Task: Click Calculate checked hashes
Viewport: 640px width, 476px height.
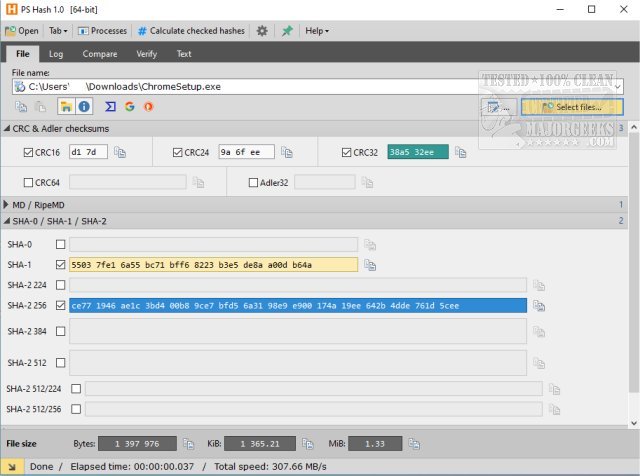Action: (x=191, y=31)
